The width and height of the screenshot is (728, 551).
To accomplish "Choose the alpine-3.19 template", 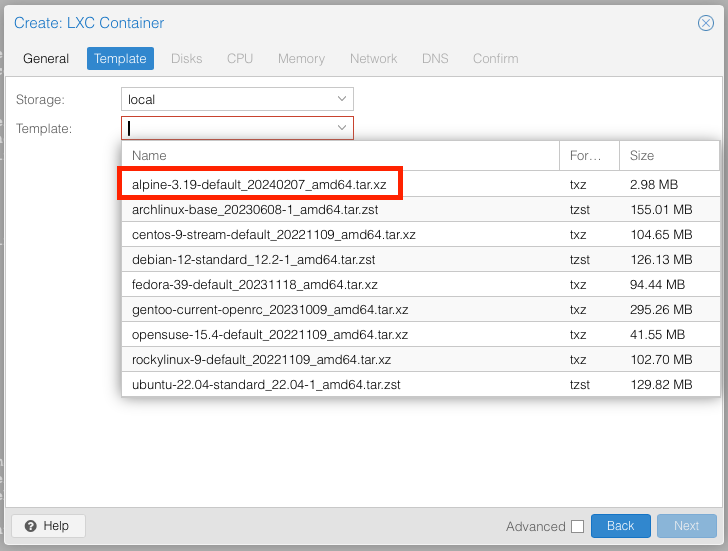I will click(x=260, y=184).
